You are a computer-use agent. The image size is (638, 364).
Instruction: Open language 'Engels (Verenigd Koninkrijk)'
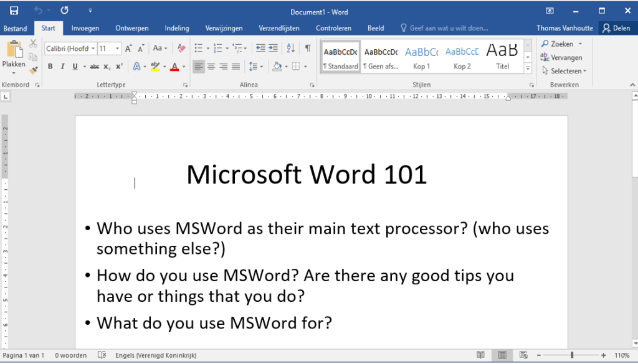(156, 355)
